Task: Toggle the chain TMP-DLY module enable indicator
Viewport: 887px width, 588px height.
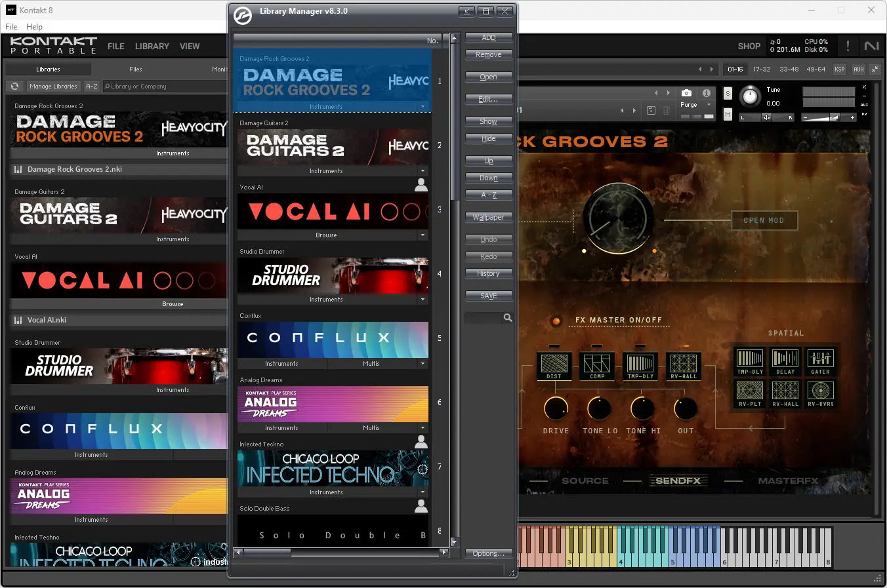Action: point(640,346)
